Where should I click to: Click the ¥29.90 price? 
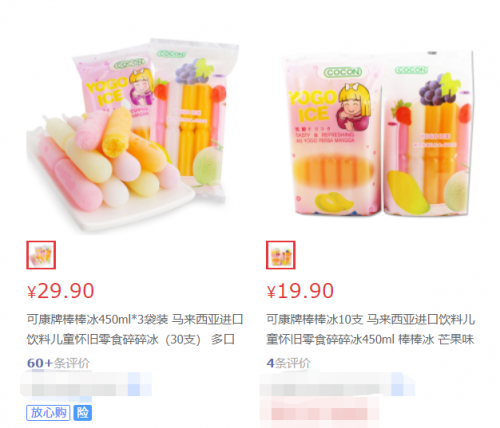point(60,291)
